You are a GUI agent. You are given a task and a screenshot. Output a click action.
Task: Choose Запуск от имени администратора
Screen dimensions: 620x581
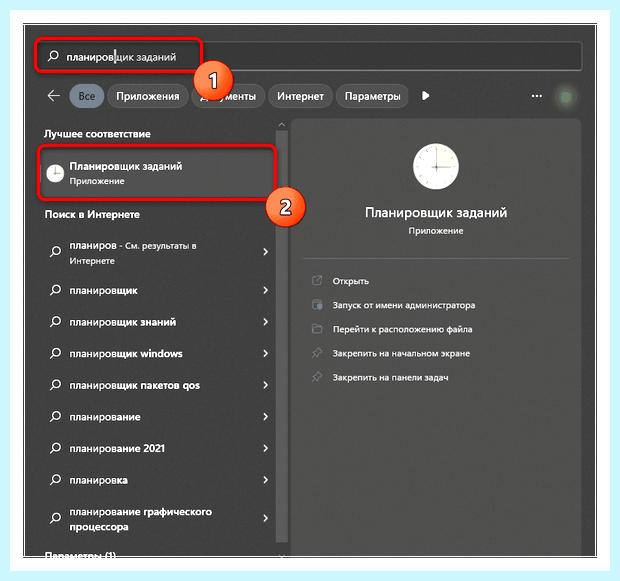point(404,305)
